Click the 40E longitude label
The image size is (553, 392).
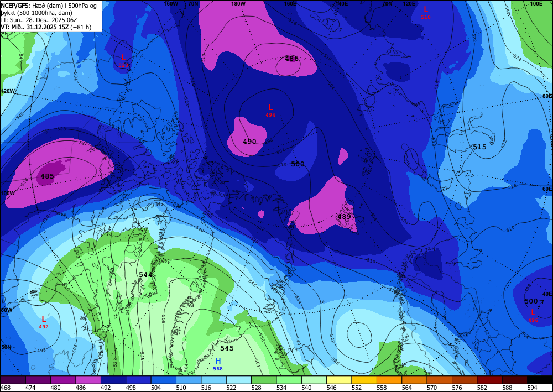547,294
